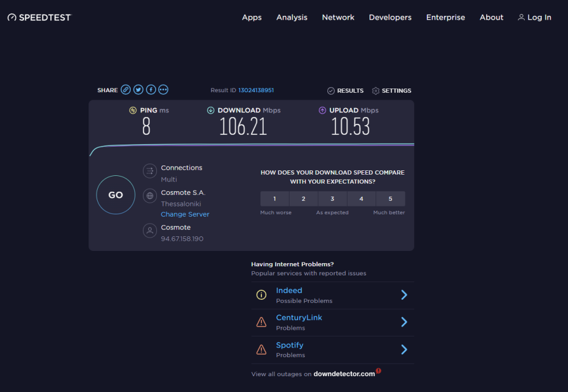Click the Log In link
568x392 pixels.
tap(539, 17)
